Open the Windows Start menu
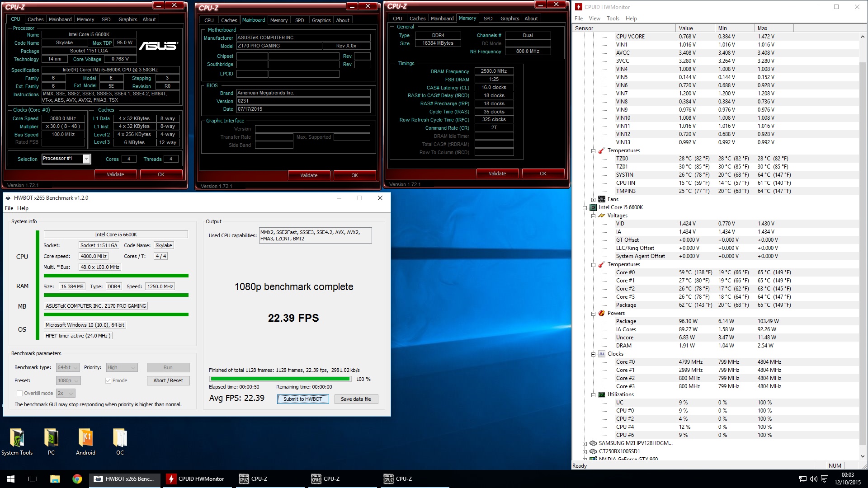Image resolution: width=868 pixels, height=488 pixels. [11, 479]
